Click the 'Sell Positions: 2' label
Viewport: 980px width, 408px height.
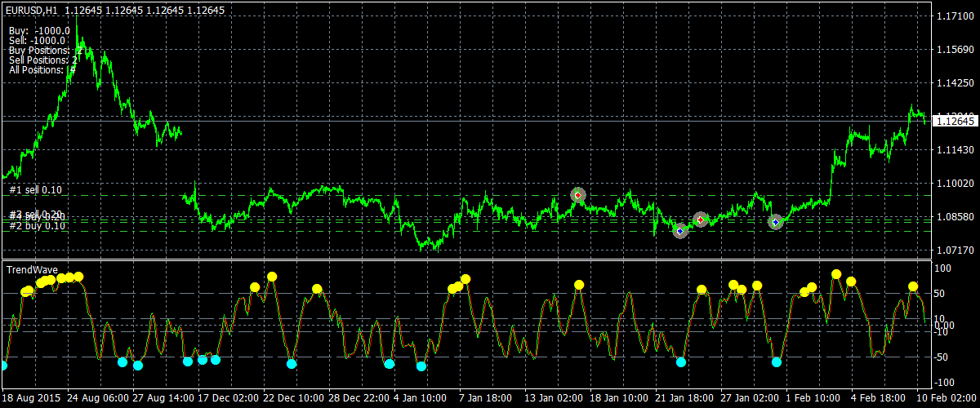(x=43, y=60)
